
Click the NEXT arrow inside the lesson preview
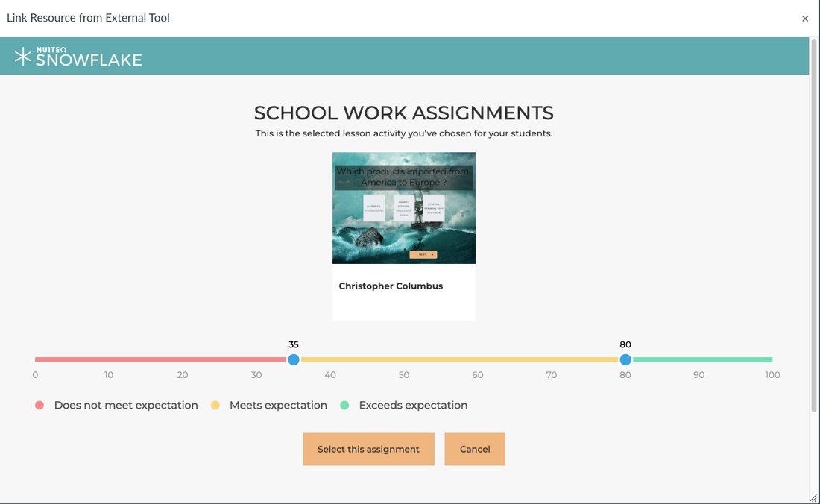tap(422, 253)
